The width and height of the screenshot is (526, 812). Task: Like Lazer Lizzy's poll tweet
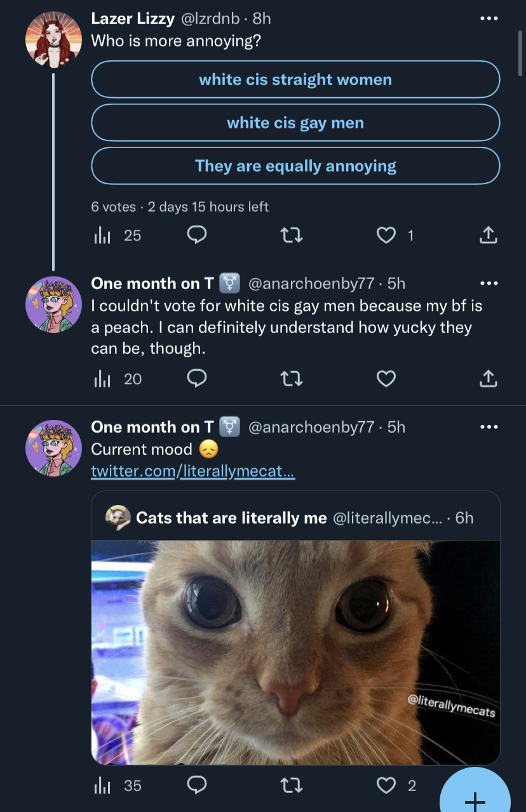coord(386,236)
